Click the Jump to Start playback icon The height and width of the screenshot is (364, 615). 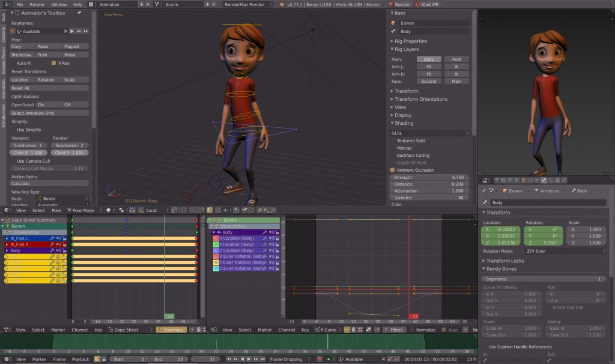pos(229,359)
